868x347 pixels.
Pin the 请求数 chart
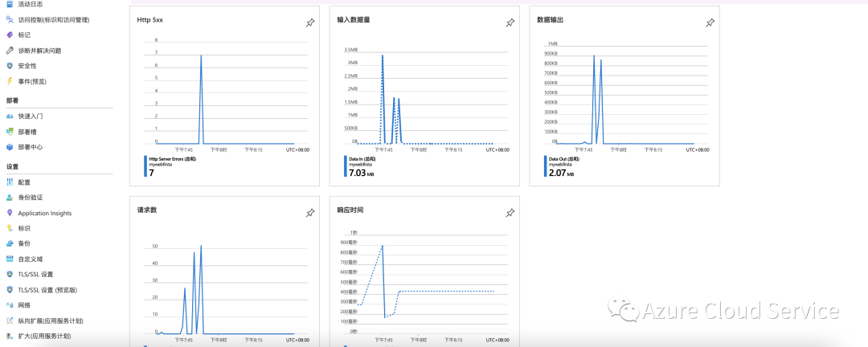click(310, 213)
